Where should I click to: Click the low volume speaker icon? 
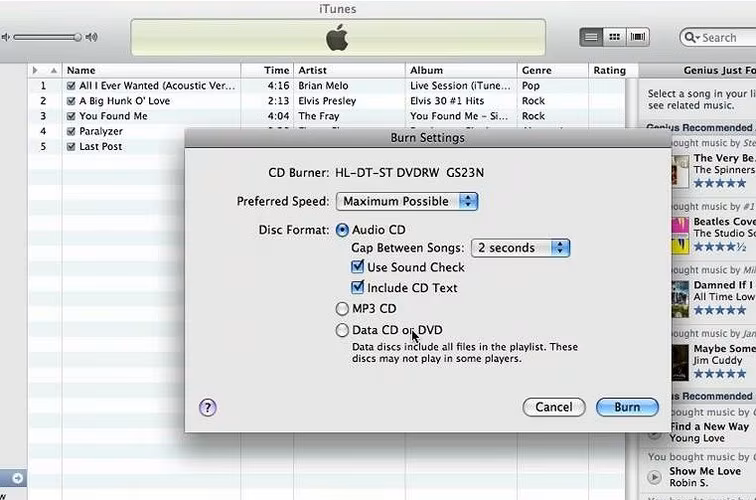[5, 37]
